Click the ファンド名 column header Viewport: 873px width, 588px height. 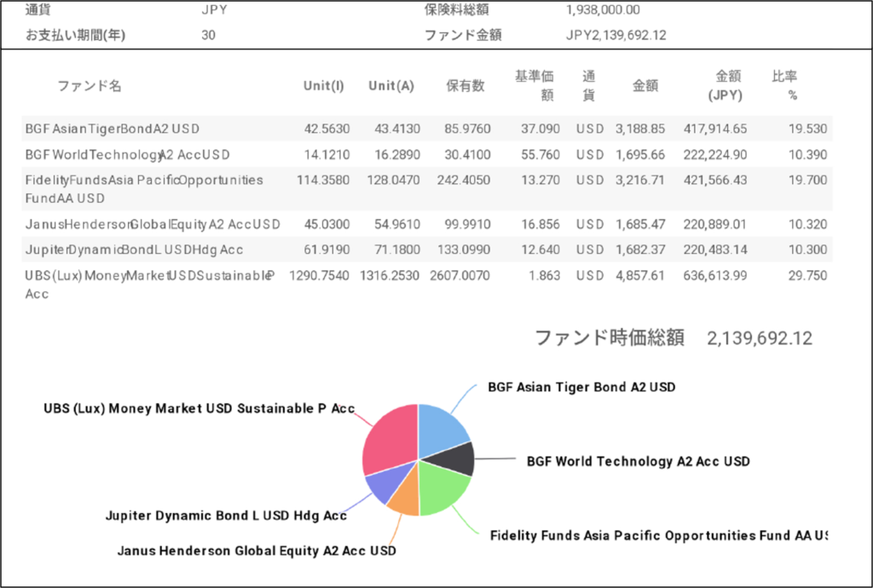click(90, 86)
